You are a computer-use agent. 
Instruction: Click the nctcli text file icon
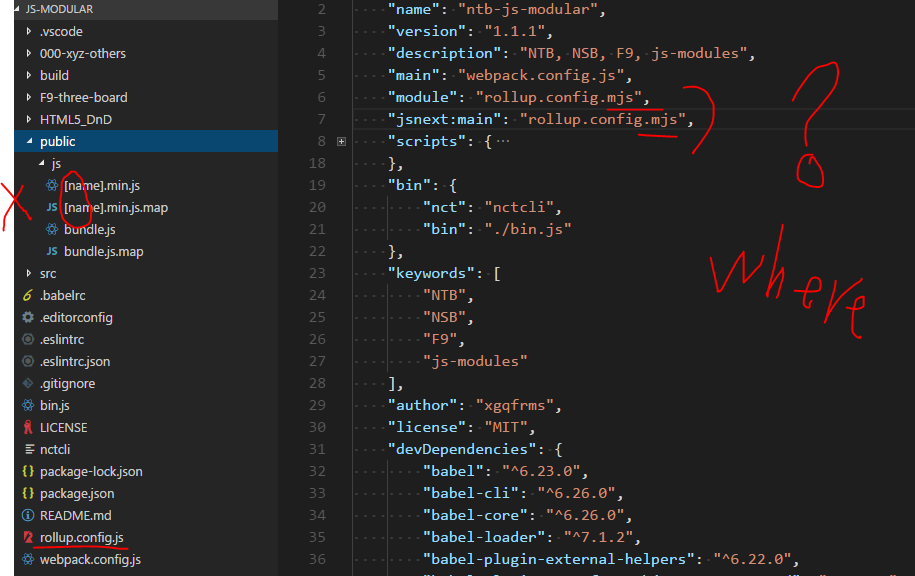tap(29, 449)
